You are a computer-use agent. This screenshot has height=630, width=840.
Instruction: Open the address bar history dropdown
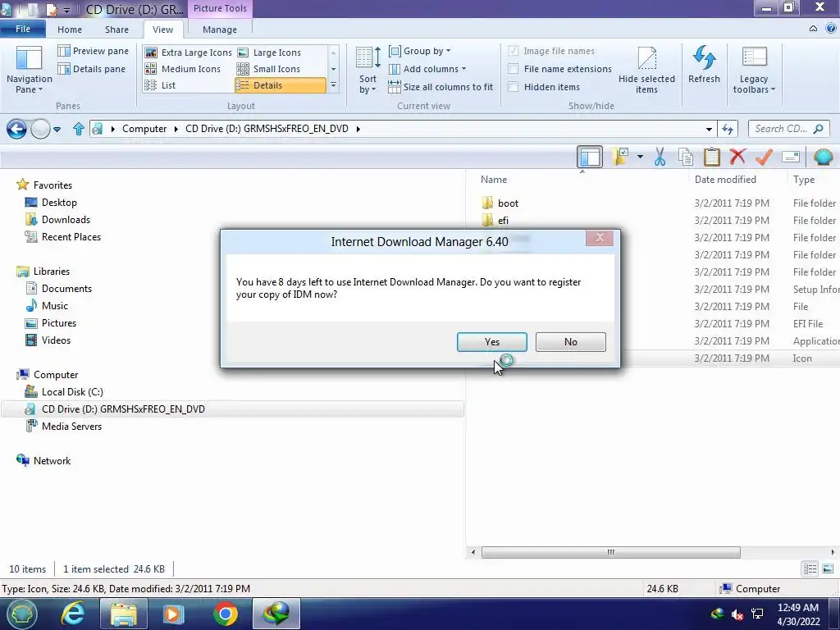(x=709, y=129)
